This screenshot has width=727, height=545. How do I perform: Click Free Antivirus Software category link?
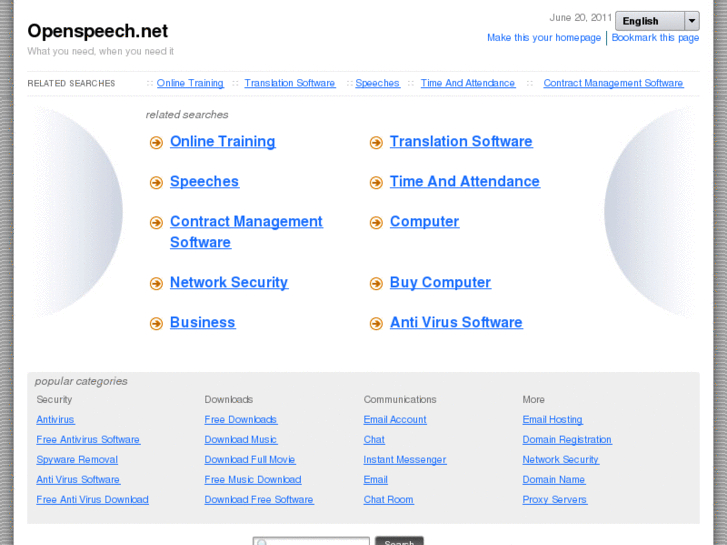88,440
